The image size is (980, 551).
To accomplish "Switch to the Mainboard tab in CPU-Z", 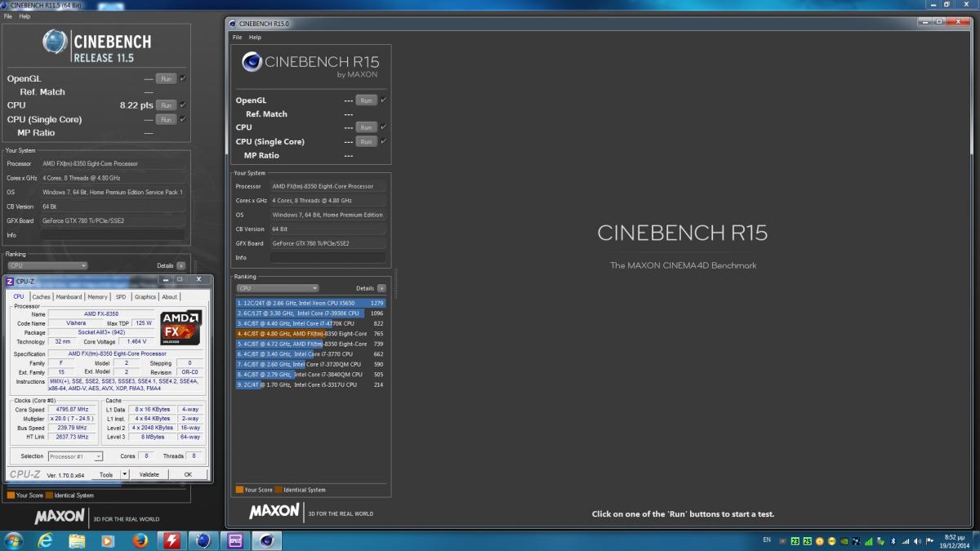I will click(x=69, y=297).
